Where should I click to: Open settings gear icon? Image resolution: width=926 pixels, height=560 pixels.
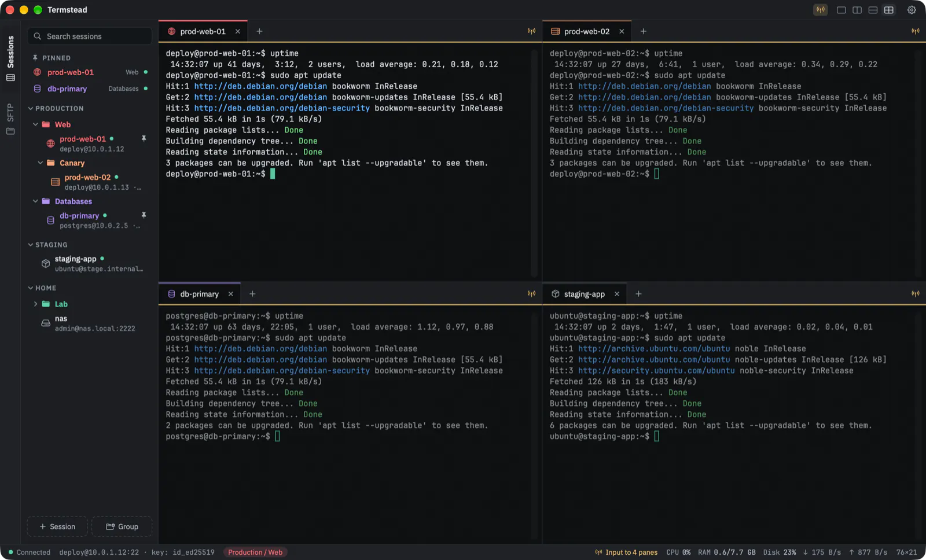pyautogui.click(x=912, y=10)
